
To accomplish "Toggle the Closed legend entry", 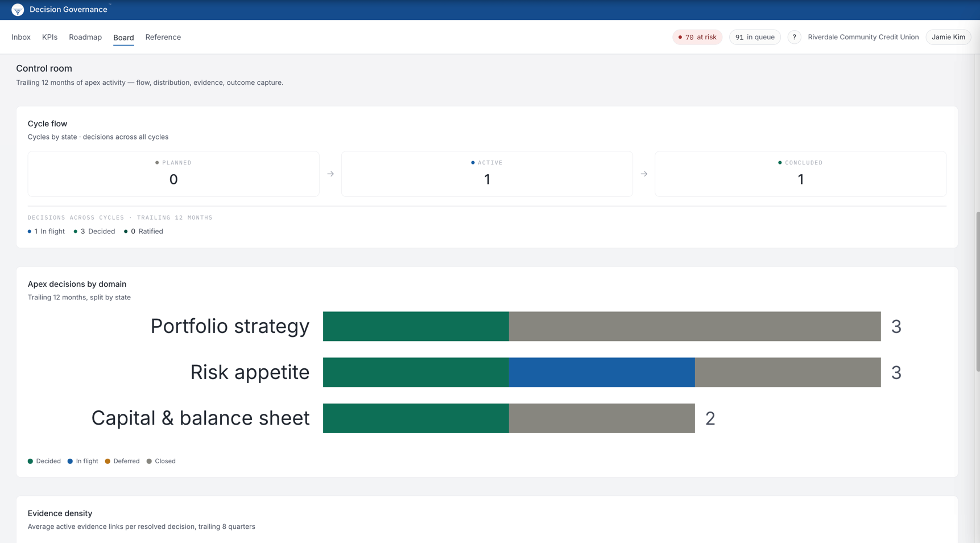I will click(x=161, y=461).
